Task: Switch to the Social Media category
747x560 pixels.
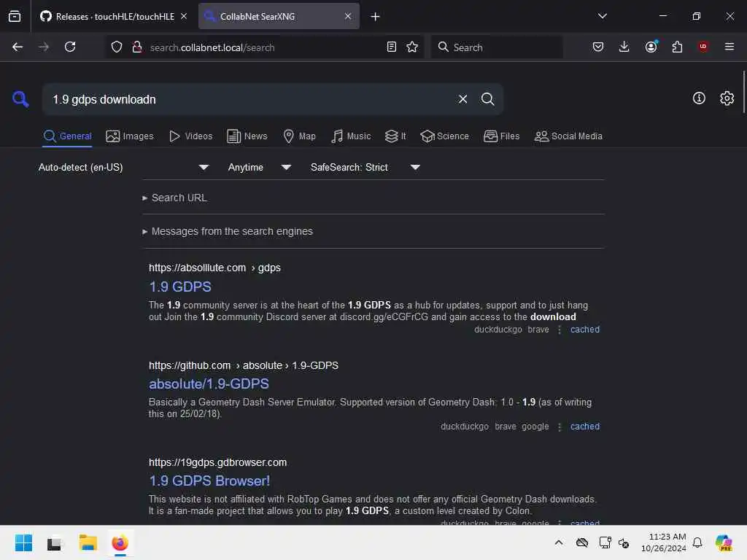Action: point(568,136)
